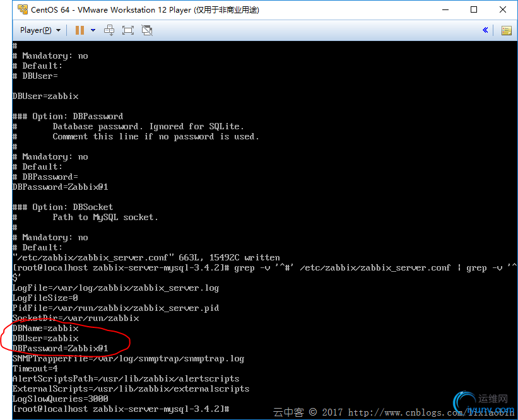Click the 'SocketDir=/var/run/zabbix' line
518x420 pixels.
(76, 318)
